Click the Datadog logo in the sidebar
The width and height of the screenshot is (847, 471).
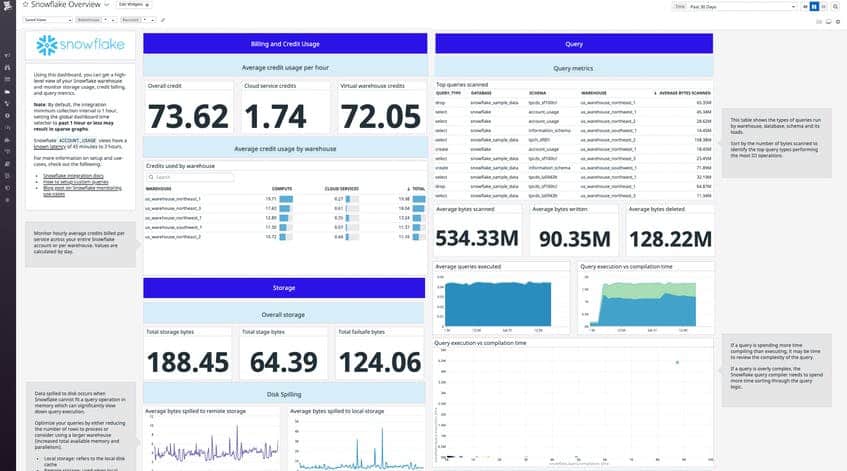8,6
